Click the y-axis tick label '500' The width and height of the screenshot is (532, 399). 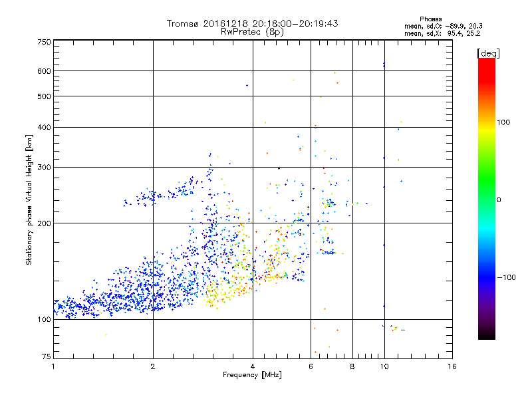click(45, 96)
